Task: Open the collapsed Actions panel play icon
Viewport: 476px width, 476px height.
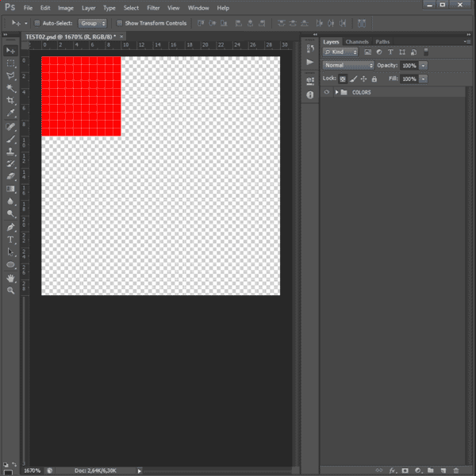Action: click(310, 62)
